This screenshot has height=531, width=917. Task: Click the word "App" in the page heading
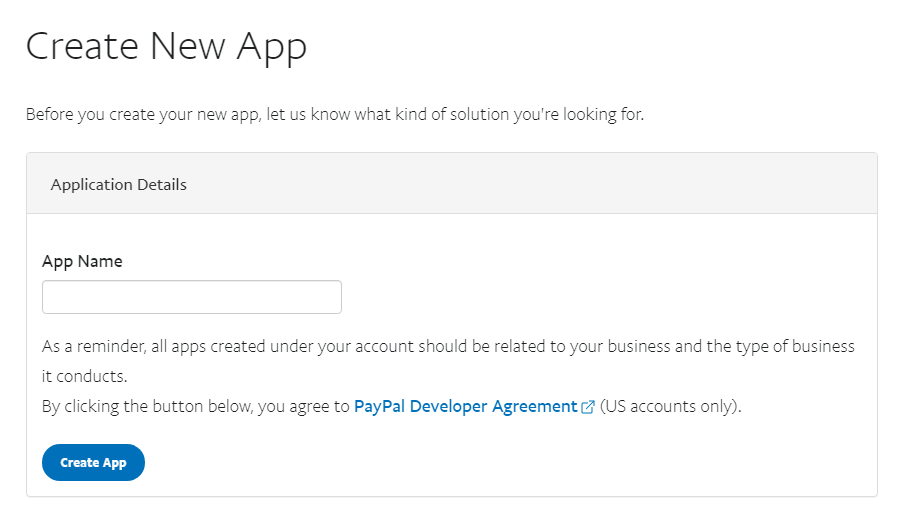pos(271,47)
